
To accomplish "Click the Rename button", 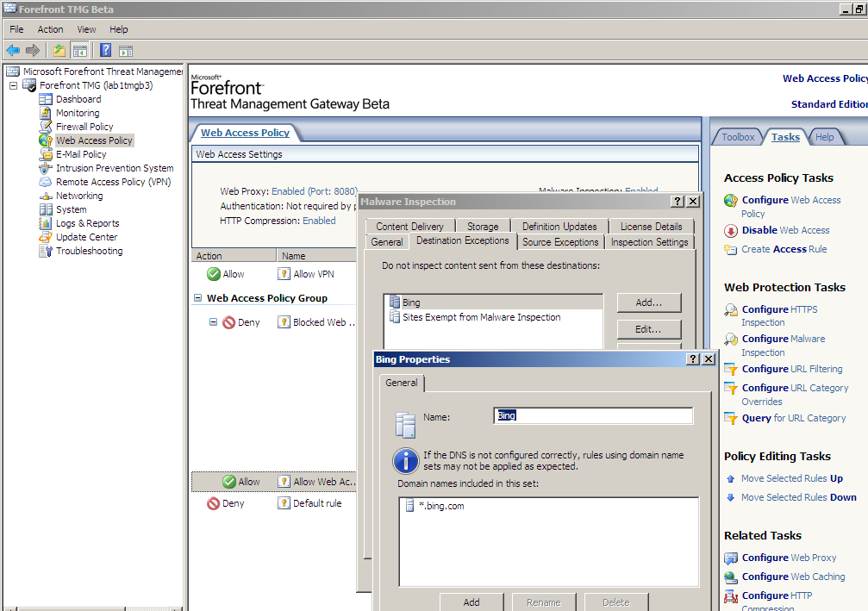I will pyautogui.click(x=544, y=602).
